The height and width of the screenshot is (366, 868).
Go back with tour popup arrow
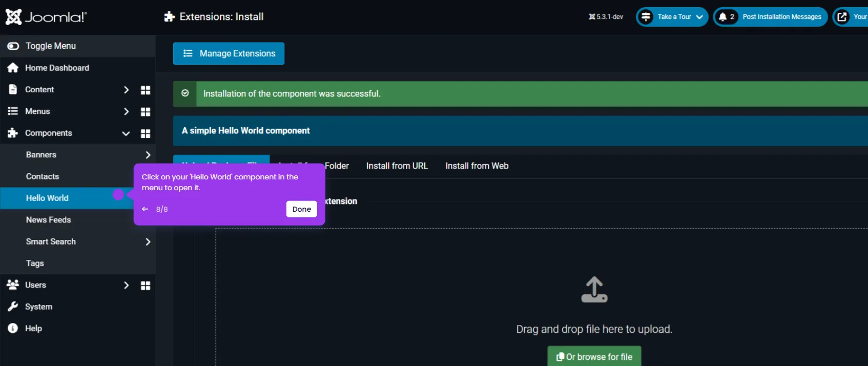[x=145, y=209]
